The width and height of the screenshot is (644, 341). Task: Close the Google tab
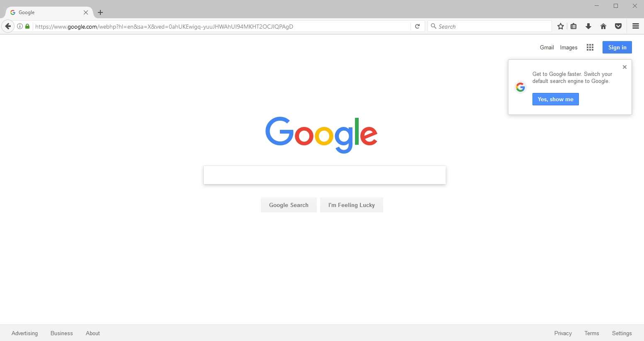point(86,12)
